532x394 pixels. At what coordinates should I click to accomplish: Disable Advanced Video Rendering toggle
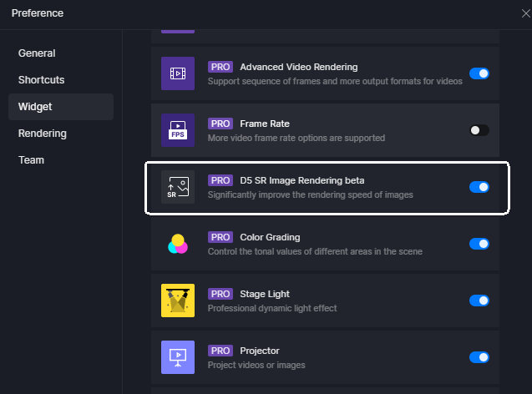pyautogui.click(x=479, y=73)
